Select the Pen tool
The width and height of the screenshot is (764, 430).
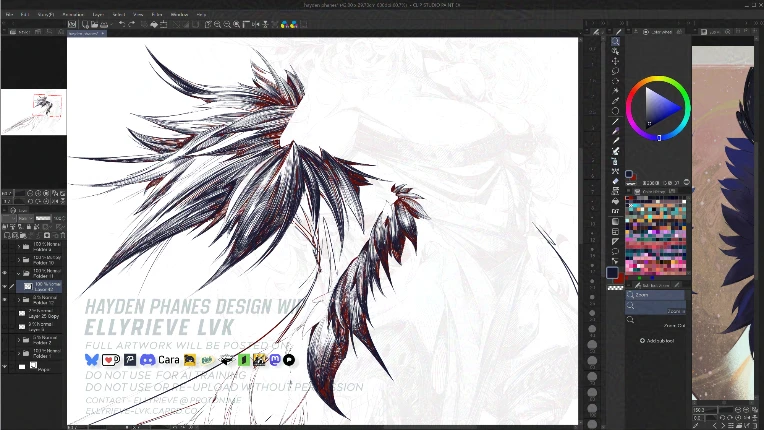[615, 121]
